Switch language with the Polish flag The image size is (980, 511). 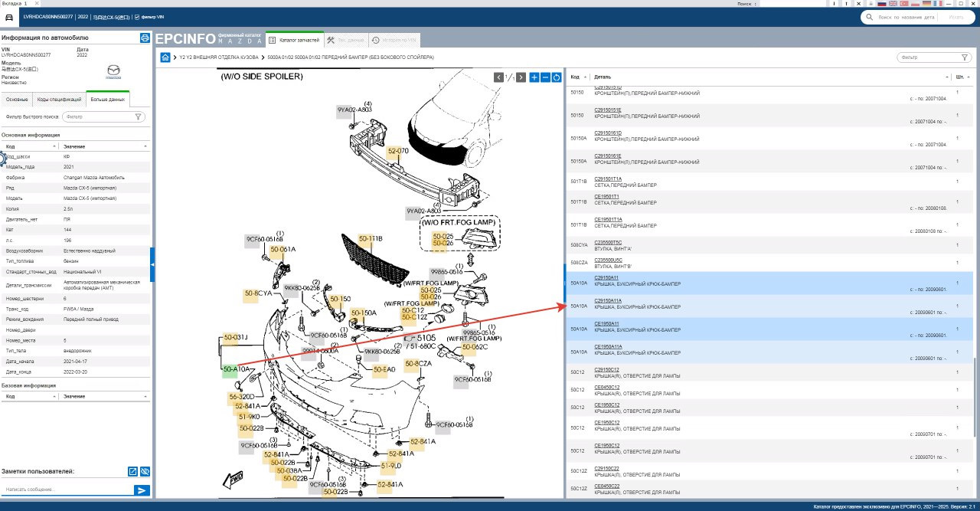pyautogui.click(x=915, y=4)
